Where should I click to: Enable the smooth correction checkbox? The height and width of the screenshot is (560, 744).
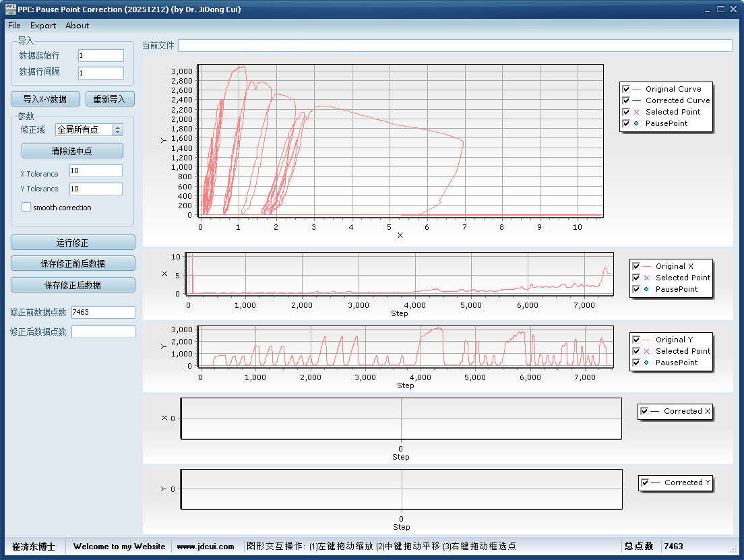26,208
